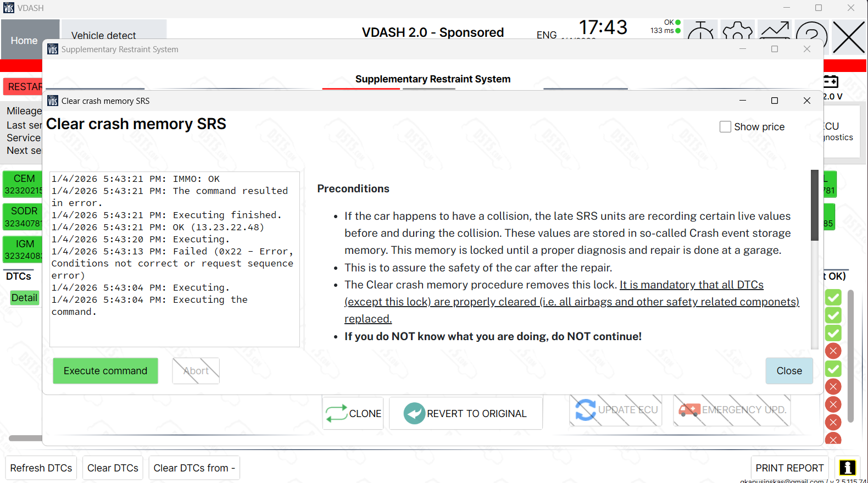Close the Clear crash memory dialog via Close

coord(789,371)
